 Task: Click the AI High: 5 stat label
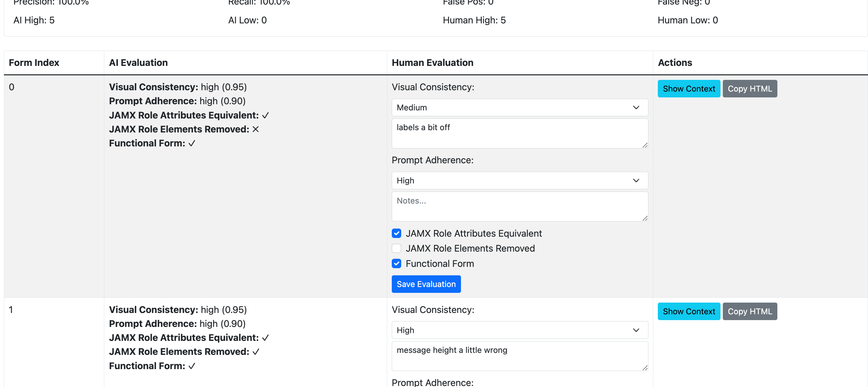(33, 20)
